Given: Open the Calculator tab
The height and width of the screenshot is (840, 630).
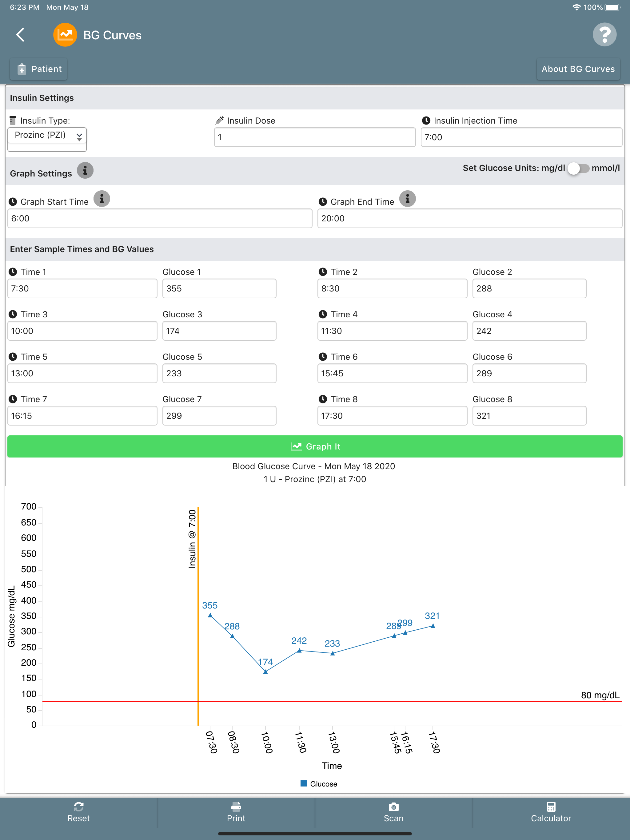Looking at the screenshot, I should [x=551, y=813].
